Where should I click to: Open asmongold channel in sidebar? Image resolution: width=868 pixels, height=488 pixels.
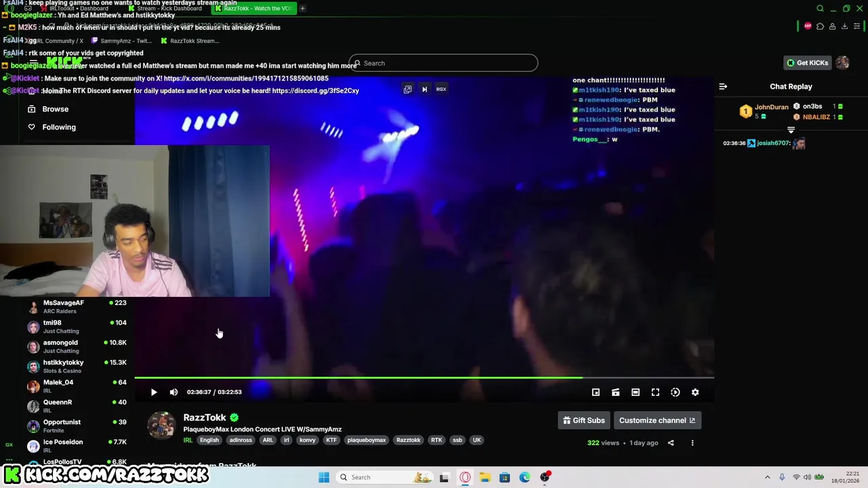point(77,346)
